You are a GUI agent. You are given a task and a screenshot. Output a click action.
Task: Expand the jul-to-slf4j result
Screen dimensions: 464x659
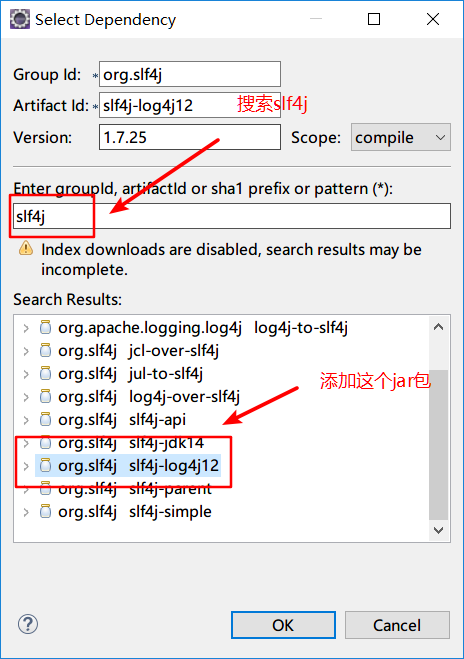coord(26,374)
